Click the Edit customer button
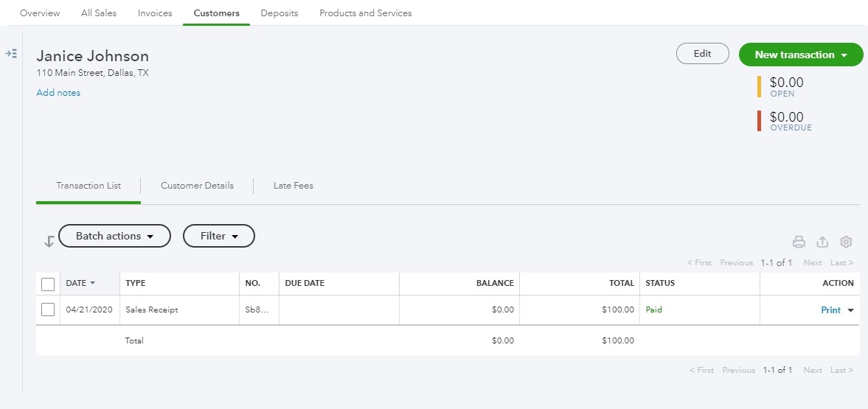Screen dimensions: 868x409 [703, 54]
